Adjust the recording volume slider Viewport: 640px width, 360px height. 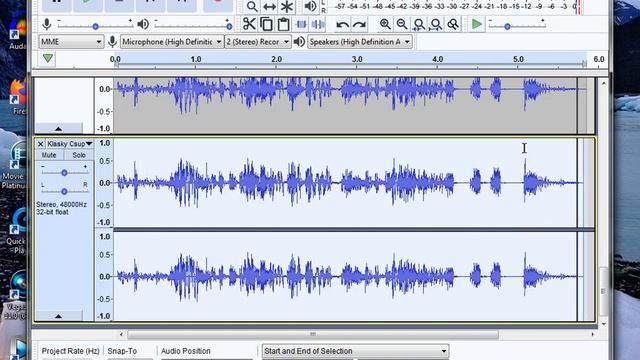(x=95, y=26)
